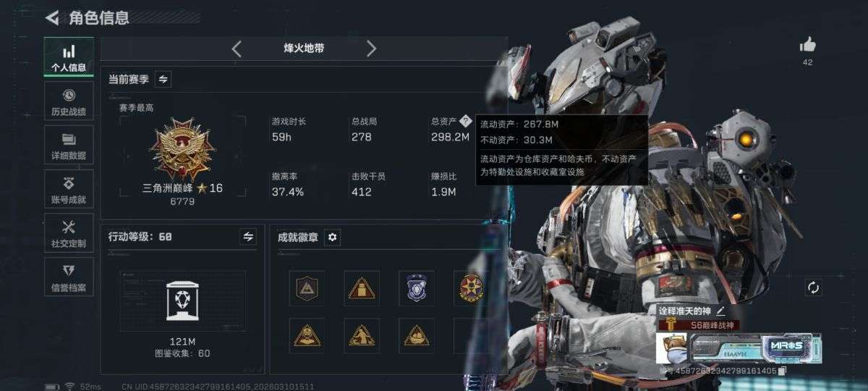
Task: Click the 总资产 help question mark icon
Action: pos(466,121)
